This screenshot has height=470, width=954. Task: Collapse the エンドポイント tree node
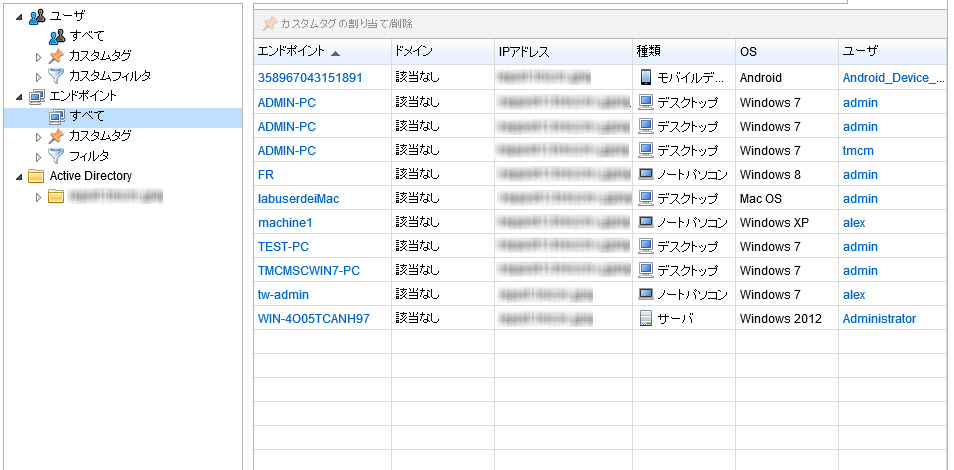click(19, 96)
